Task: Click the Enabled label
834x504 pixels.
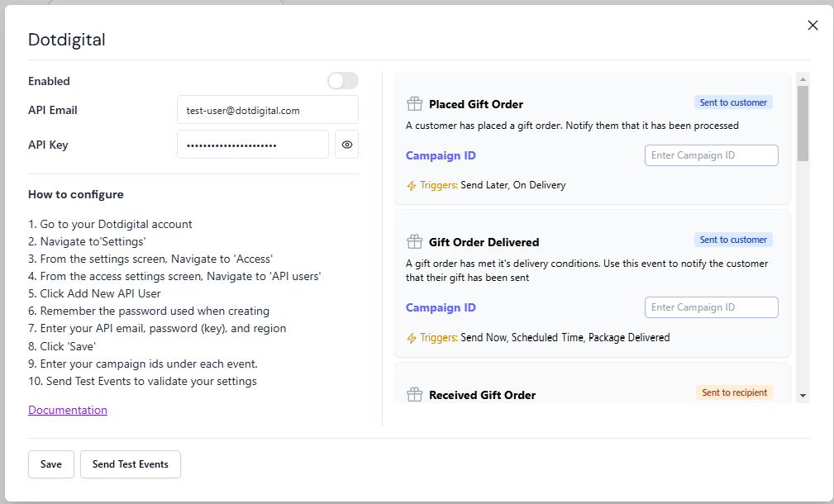Action: 49,81
